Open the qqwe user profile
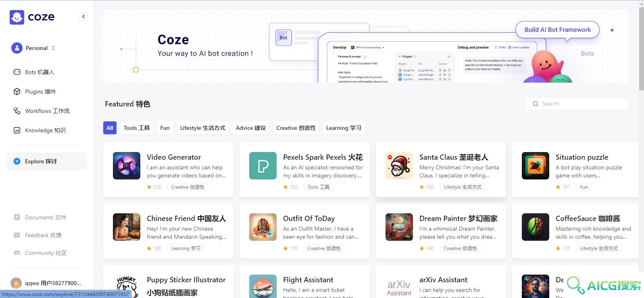Image resolution: width=644 pixels, height=298 pixels. click(47, 283)
